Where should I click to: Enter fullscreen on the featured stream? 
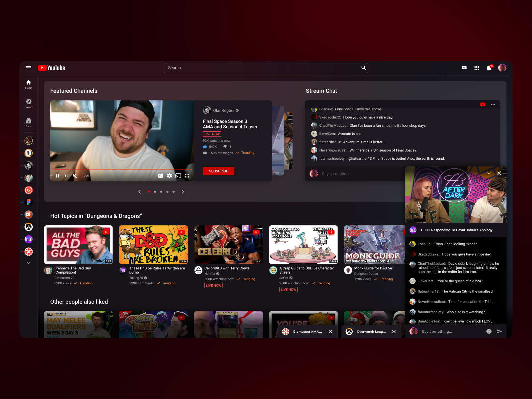[x=187, y=176]
